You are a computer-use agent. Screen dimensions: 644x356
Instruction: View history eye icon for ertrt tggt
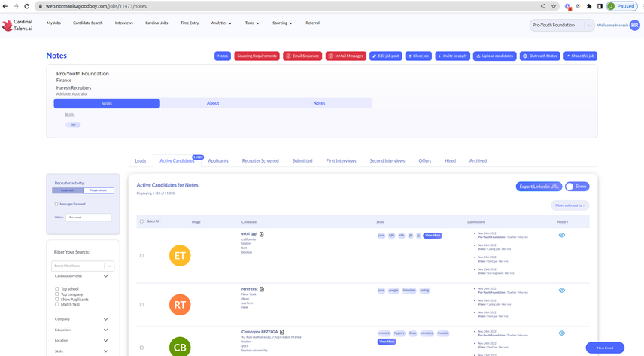coord(562,235)
